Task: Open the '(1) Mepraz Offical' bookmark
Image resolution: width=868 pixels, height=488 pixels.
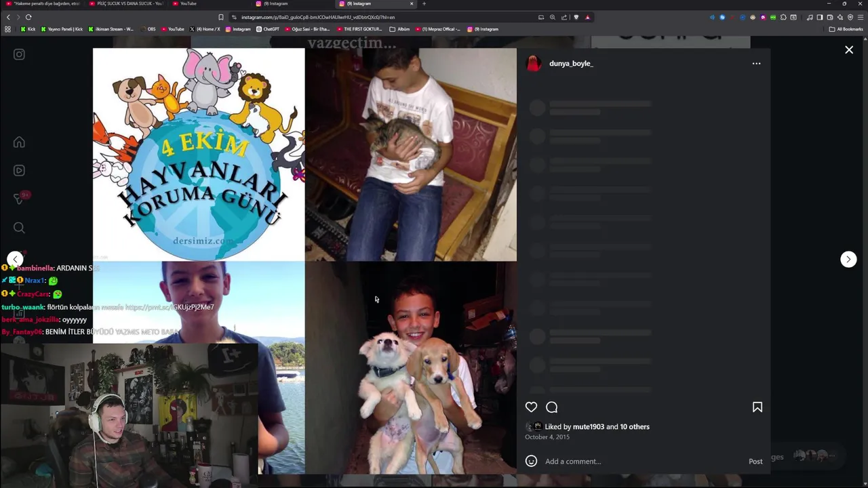Action: click(x=438, y=29)
